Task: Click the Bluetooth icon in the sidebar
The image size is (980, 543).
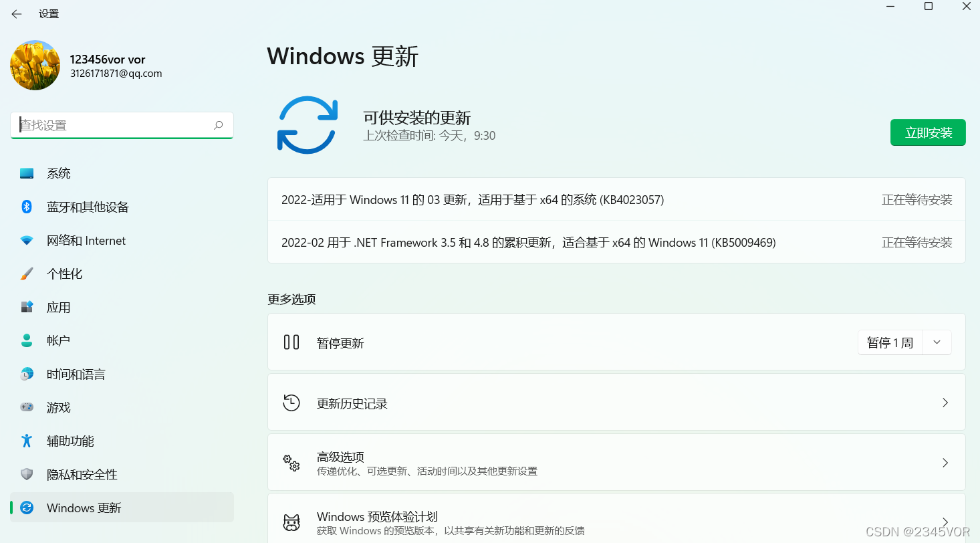Action: pyautogui.click(x=27, y=207)
